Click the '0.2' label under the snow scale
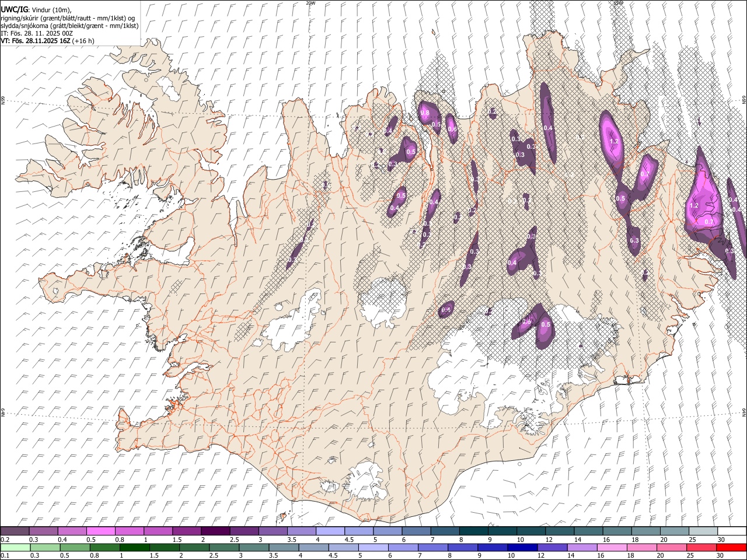The height and width of the screenshot is (560, 747). [x=5, y=540]
